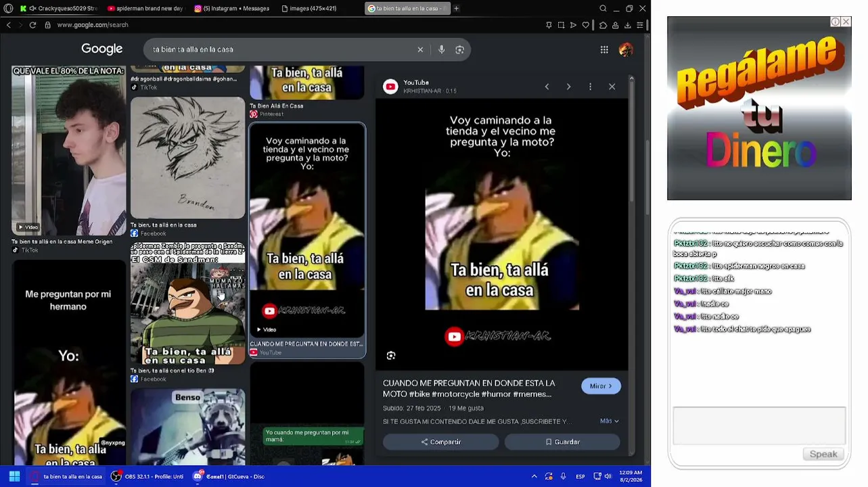Open the browser easy setup menu

tap(640, 25)
